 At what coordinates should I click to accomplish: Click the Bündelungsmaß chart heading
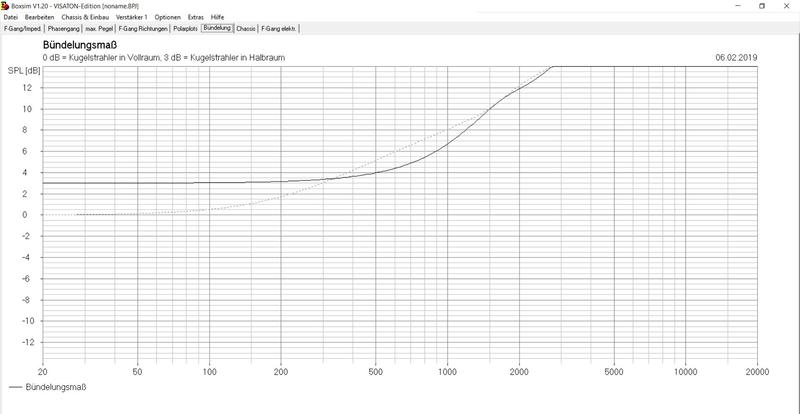[x=80, y=45]
